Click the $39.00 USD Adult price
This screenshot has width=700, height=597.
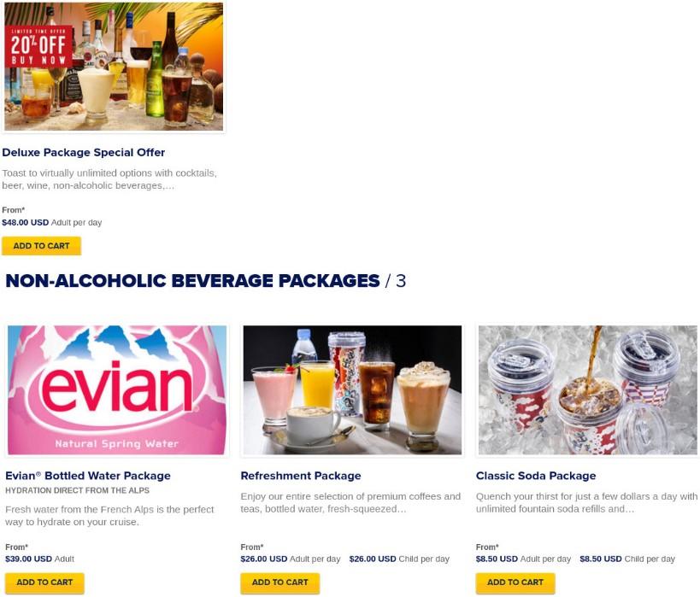point(39,559)
